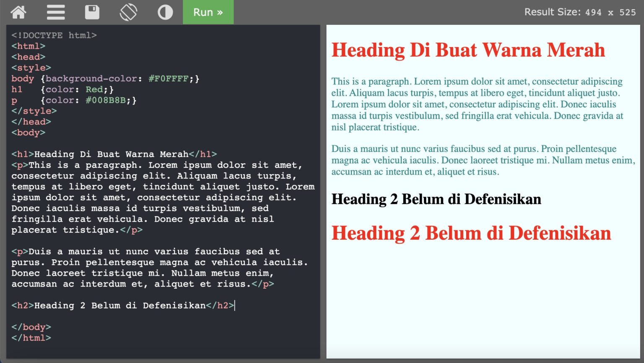This screenshot has width=644, height=363.
Task: Click the red heading in the preview pane
Action: [x=467, y=50]
